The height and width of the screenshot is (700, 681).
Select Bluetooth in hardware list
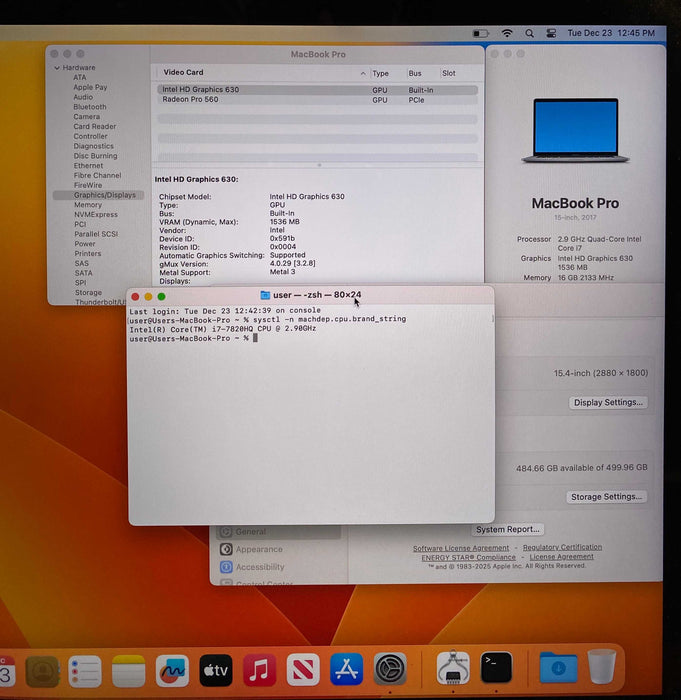click(x=90, y=107)
